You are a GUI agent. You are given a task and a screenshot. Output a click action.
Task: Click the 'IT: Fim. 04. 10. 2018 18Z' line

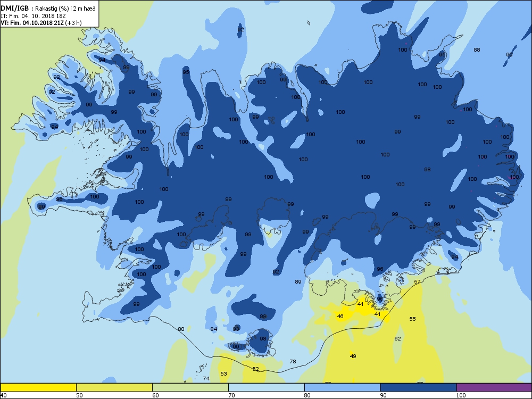coord(32,16)
